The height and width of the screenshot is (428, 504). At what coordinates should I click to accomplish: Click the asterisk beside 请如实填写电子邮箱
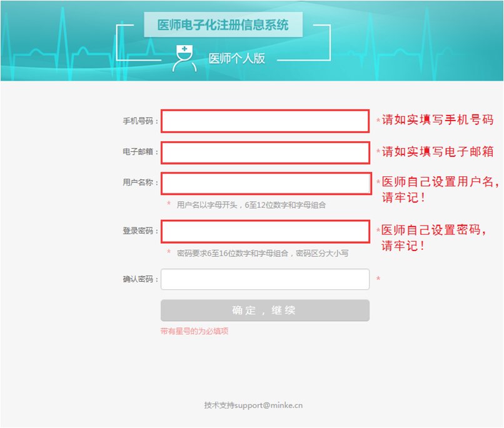tap(377, 150)
